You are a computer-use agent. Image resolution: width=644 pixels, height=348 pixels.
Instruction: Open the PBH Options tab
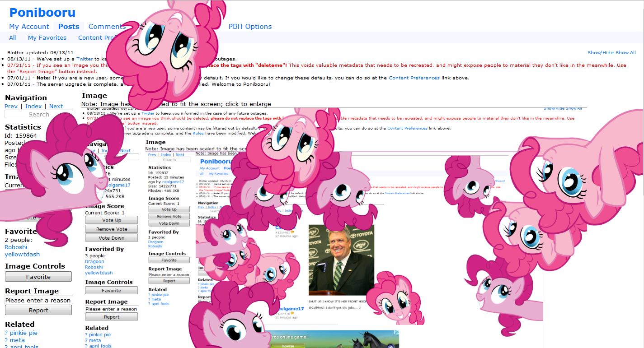click(250, 27)
